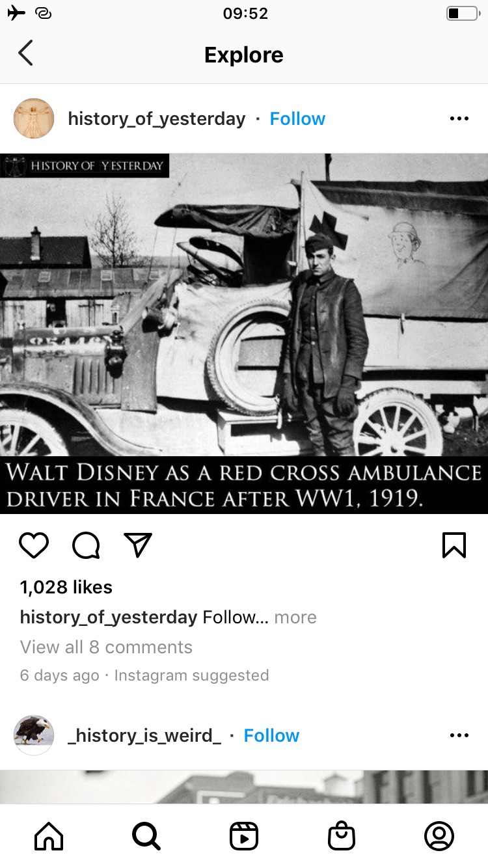Tap the back arrow in Explore header
This screenshot has height=868, width=488.
pyautogui.click(x=25, y=53)
